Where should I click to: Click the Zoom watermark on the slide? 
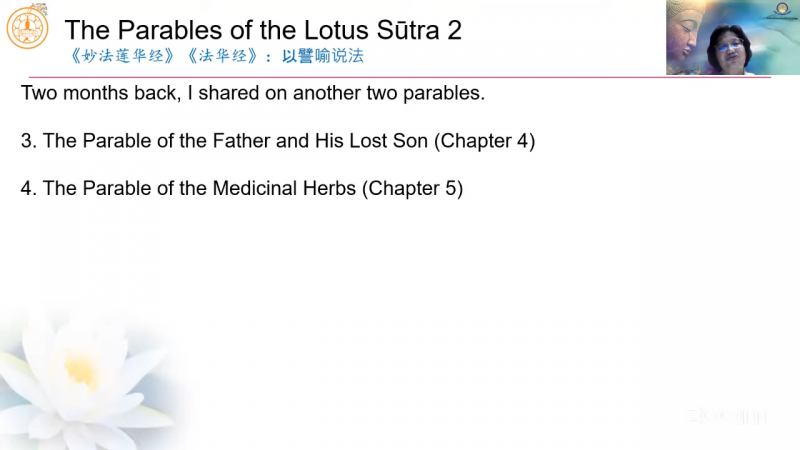[726, 413]
